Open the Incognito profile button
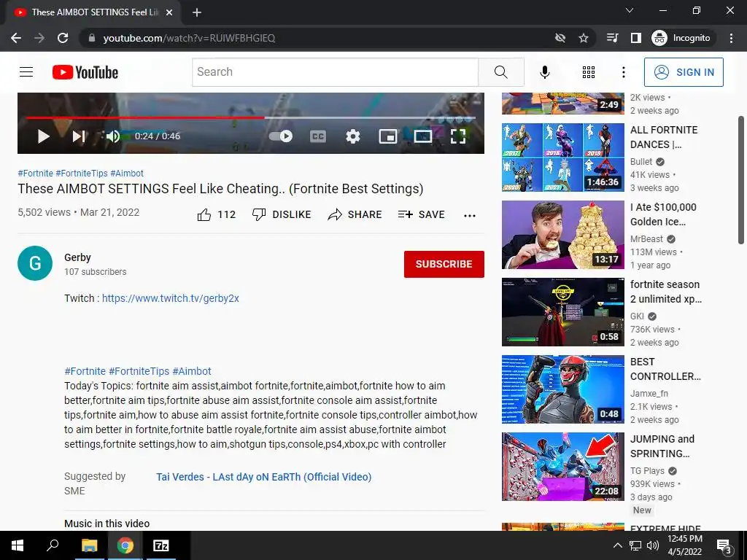This screenshot has width=747, height=560. tap(682, 38)
